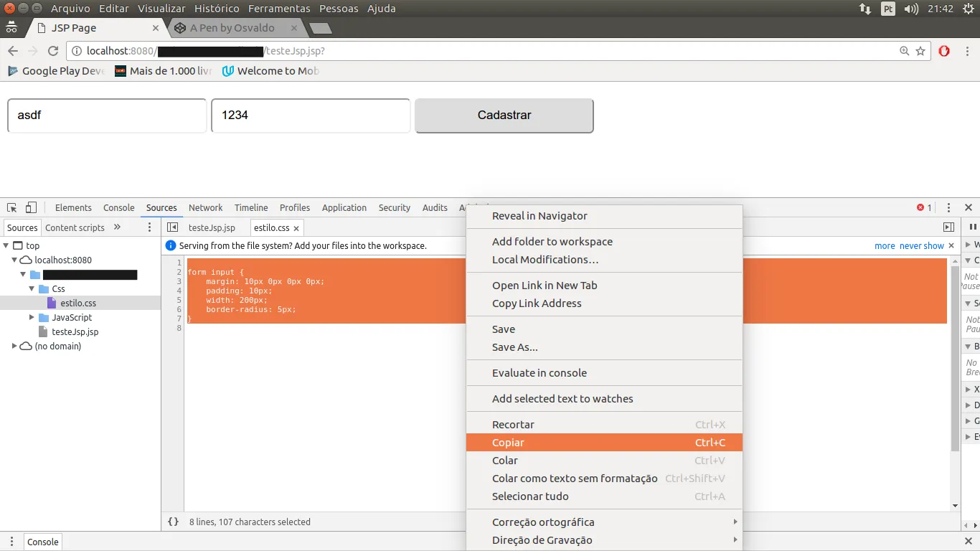Viewport: 980px width, 551px height.
Task: Open DevTools three-dot customize menu
Action: click(948, 208)
